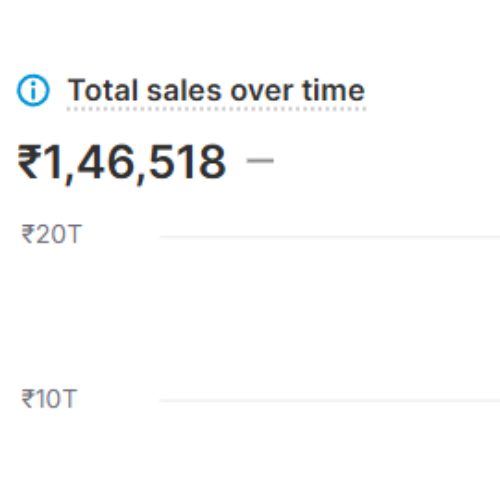Select the ₹20T axis label
This screenshot has height=500, width=500.
click(51, 234)
